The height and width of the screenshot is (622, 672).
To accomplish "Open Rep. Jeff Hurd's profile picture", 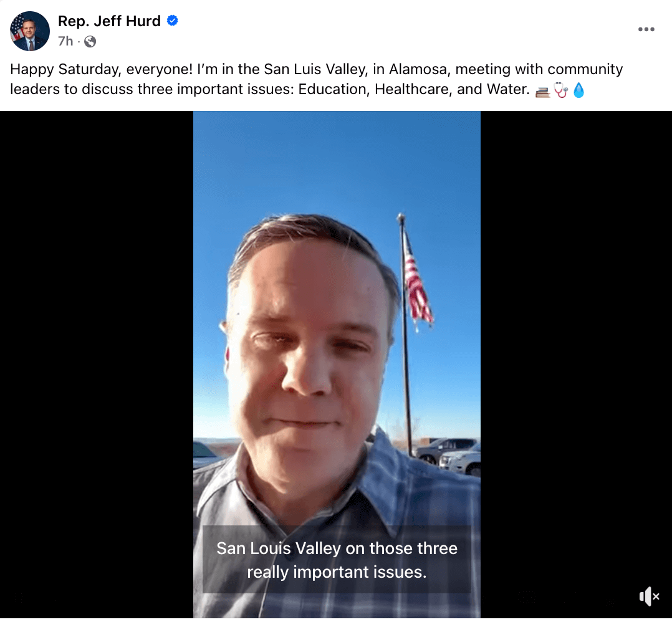I will 30,31.
